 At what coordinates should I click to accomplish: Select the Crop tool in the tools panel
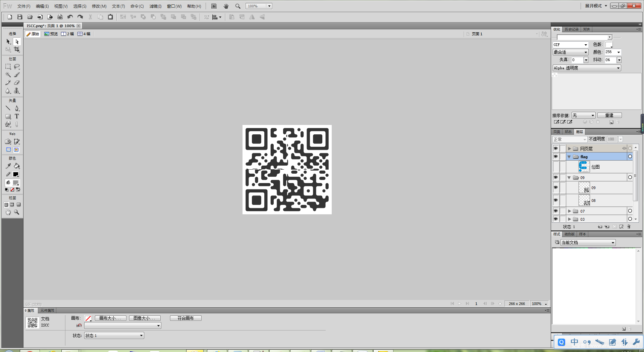coord(16,49)
